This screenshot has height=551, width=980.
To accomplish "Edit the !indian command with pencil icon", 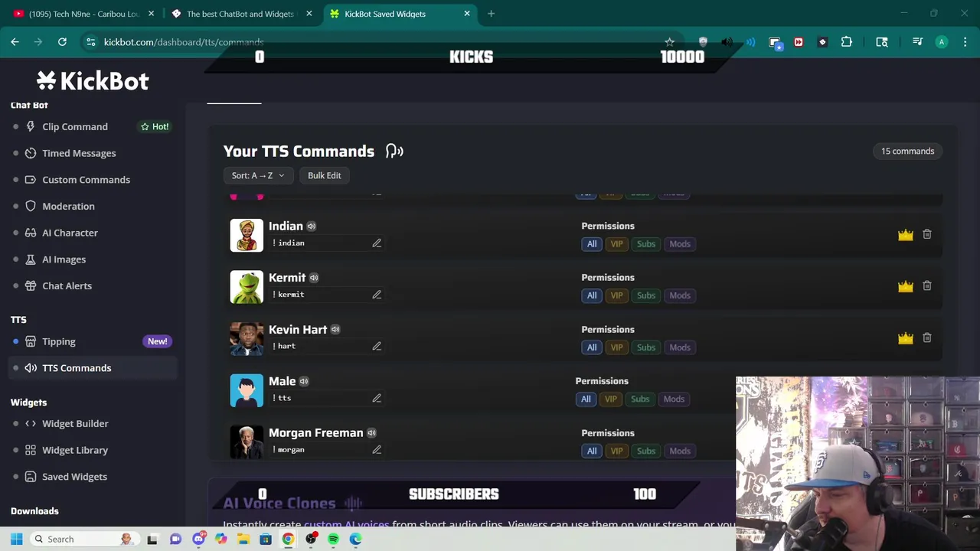I will tap(377, 243).
